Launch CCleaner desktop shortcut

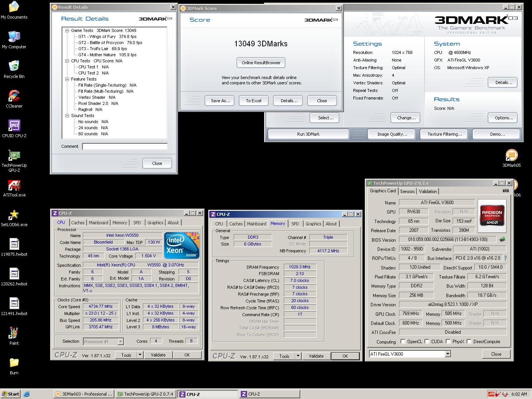click(14, 99)
